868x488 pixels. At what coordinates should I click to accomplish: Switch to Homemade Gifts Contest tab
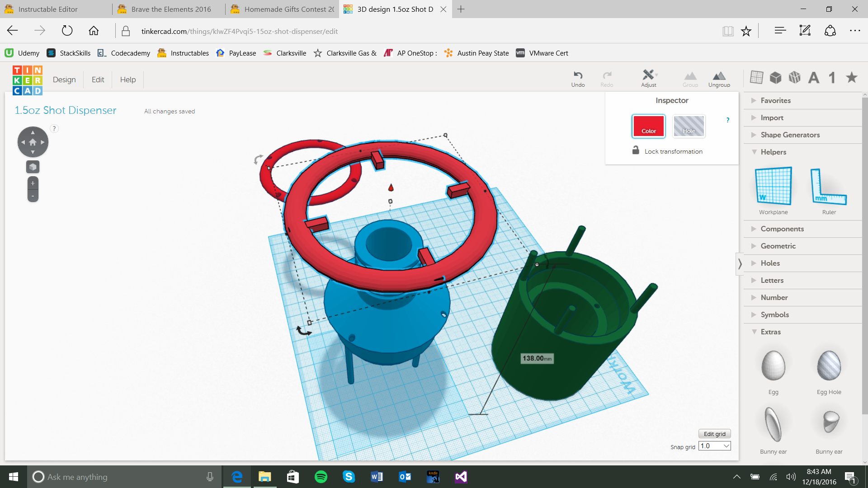[x=282, y=9]
